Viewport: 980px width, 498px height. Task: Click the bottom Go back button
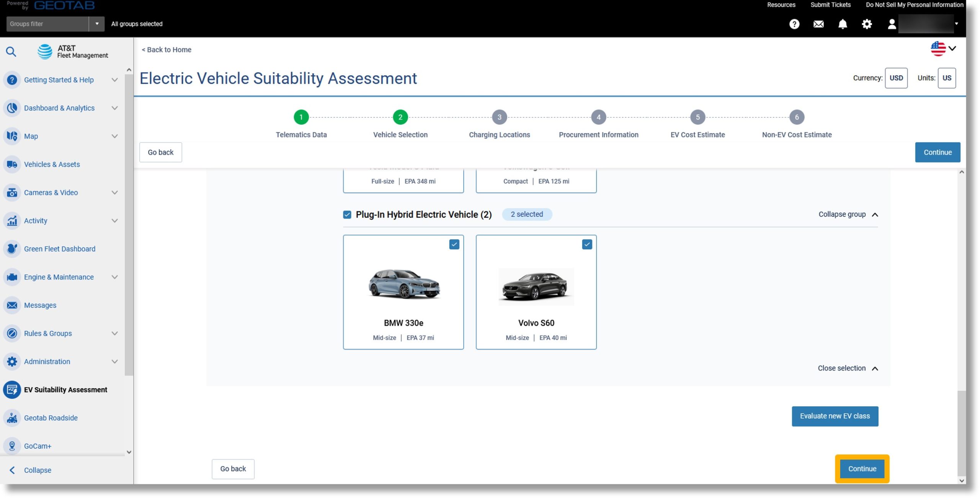233,469
